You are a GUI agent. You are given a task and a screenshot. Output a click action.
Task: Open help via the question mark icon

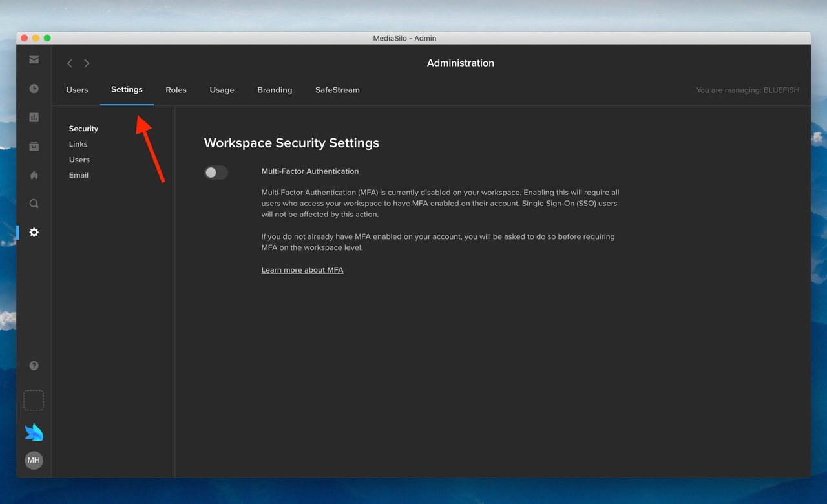point(34,365)
